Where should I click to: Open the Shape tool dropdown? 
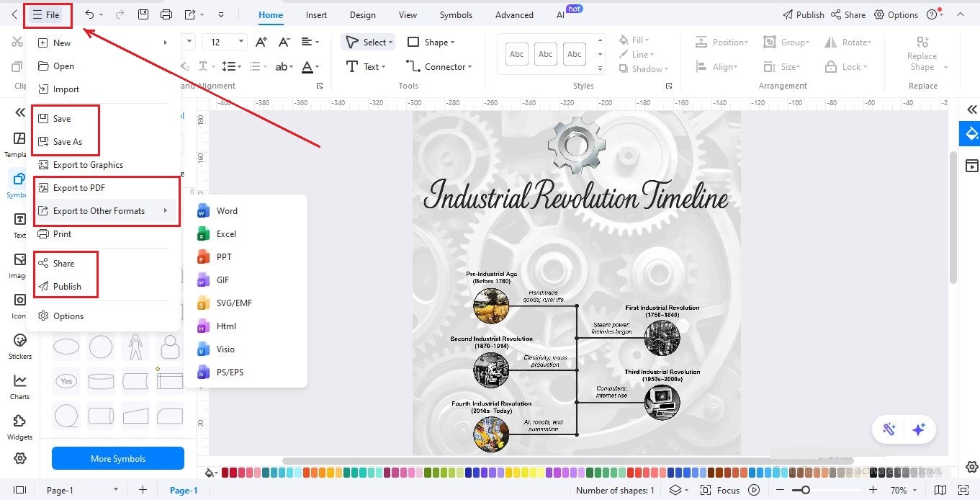tap(431, 43)
